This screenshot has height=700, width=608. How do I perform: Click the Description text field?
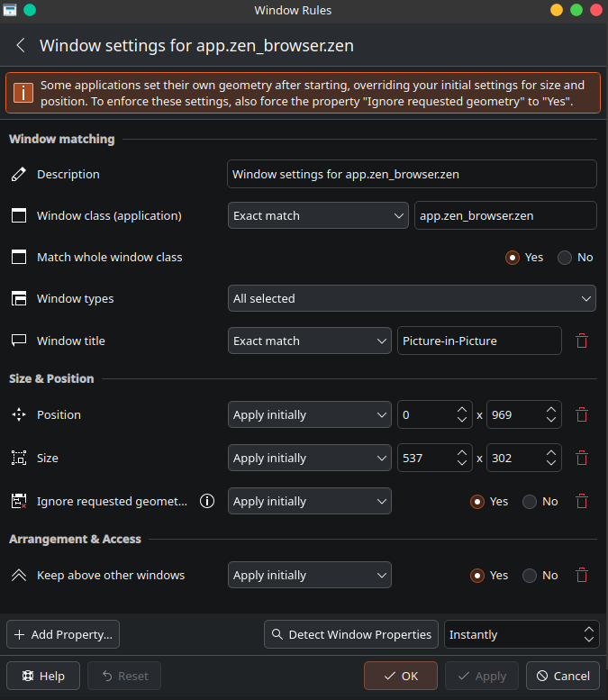[x=412, y=174]
